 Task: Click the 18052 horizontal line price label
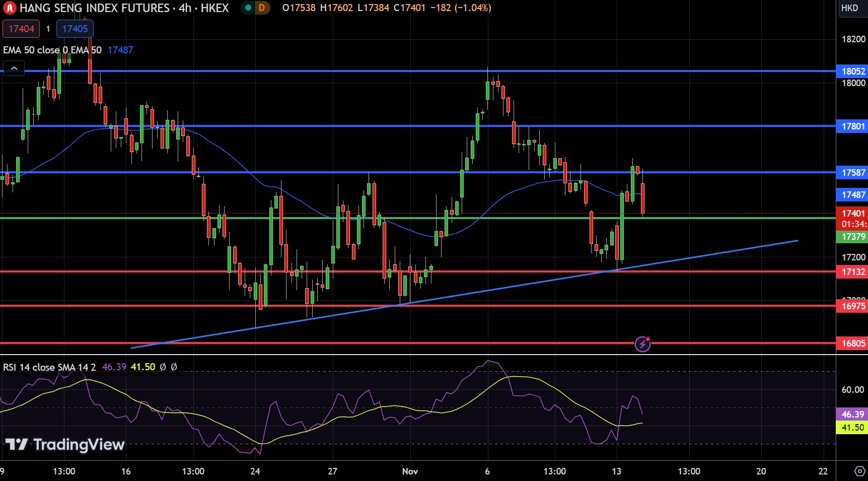pos(852,71)
